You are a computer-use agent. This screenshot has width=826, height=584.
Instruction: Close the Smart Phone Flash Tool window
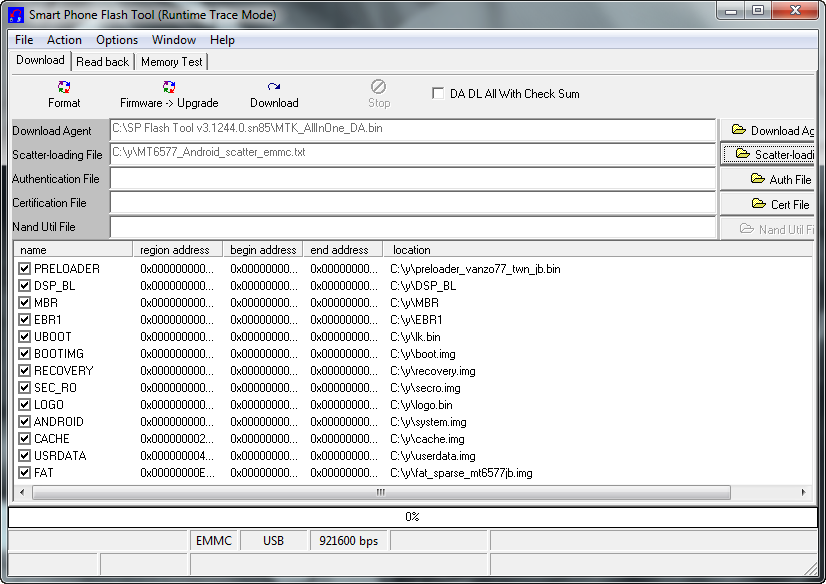[795, 10]
